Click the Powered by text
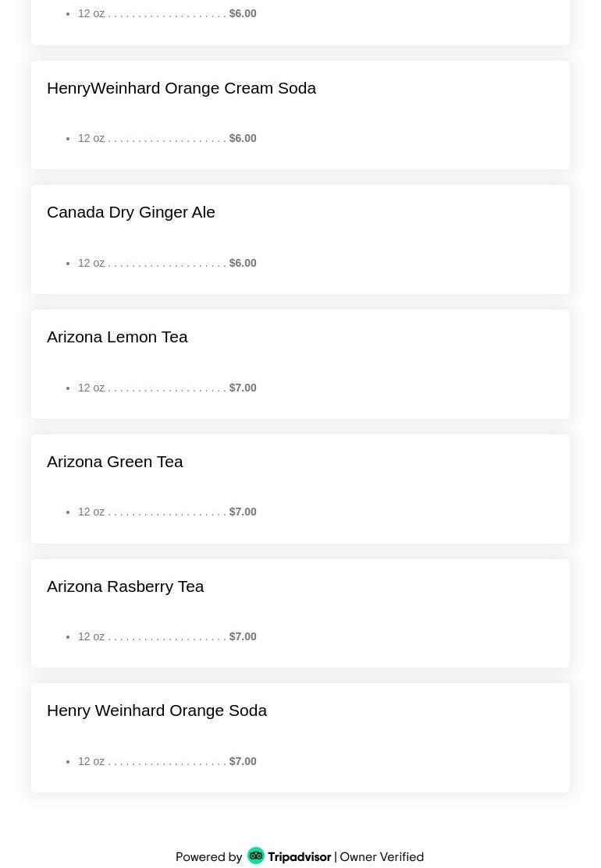This screenshot has width=601, height=868. point(209,856)
